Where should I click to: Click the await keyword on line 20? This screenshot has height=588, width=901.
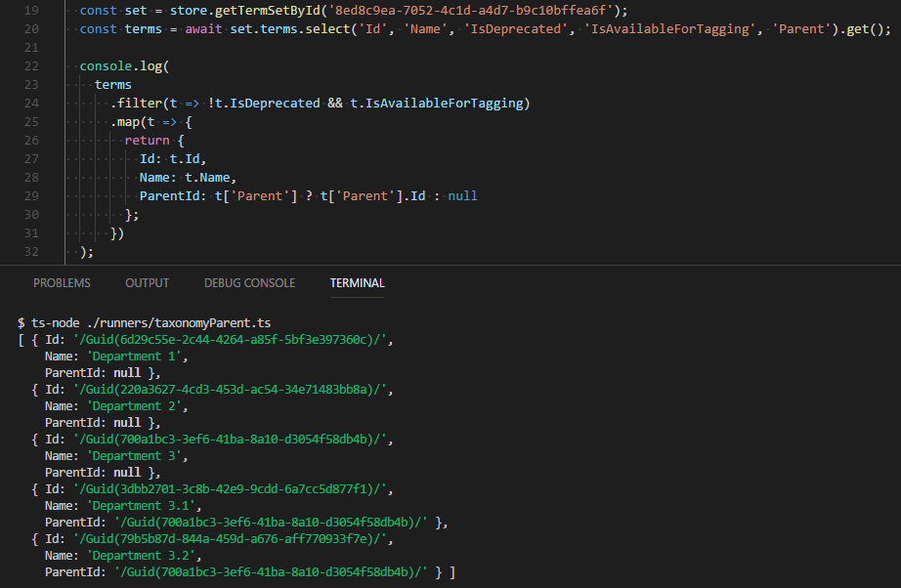coord(203,28)
